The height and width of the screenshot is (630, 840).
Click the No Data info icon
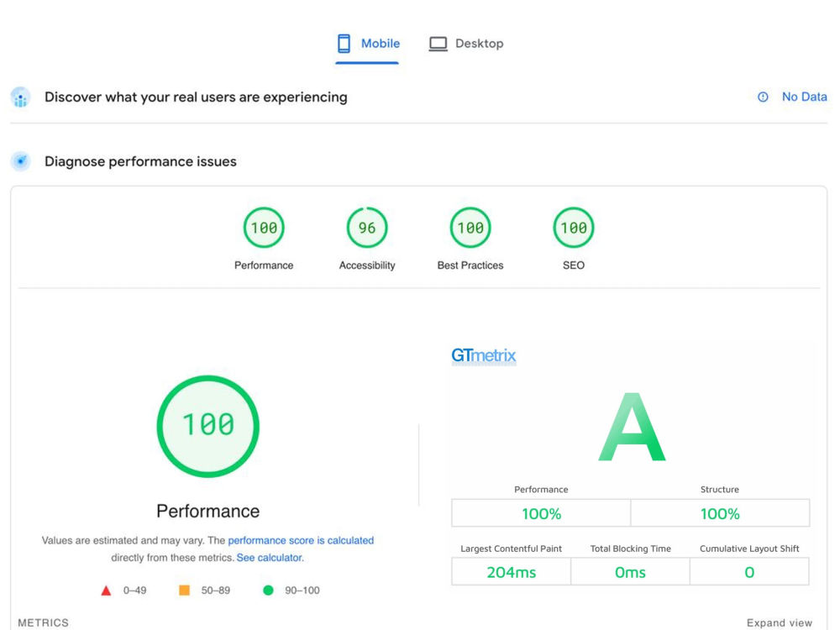763,97
